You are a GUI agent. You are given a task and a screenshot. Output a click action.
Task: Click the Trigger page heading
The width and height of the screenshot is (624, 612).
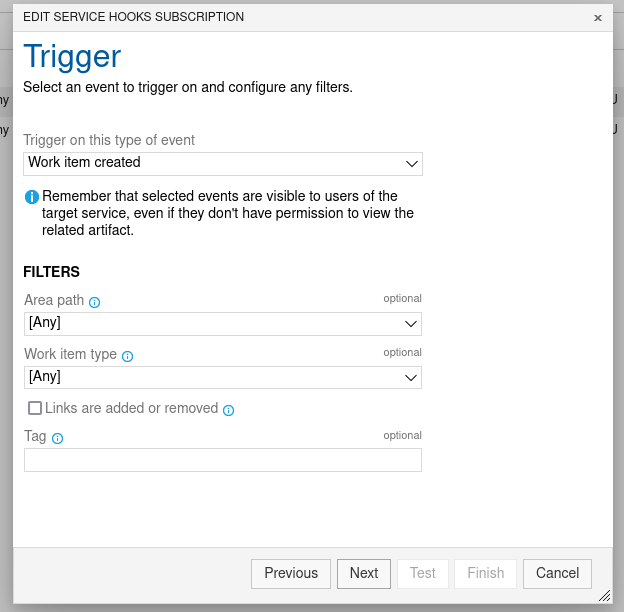[x=72, y=57]
